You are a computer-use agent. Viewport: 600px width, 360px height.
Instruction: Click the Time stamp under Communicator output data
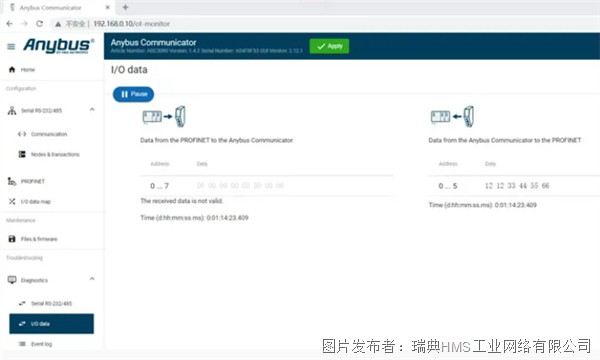coord(483,205)
